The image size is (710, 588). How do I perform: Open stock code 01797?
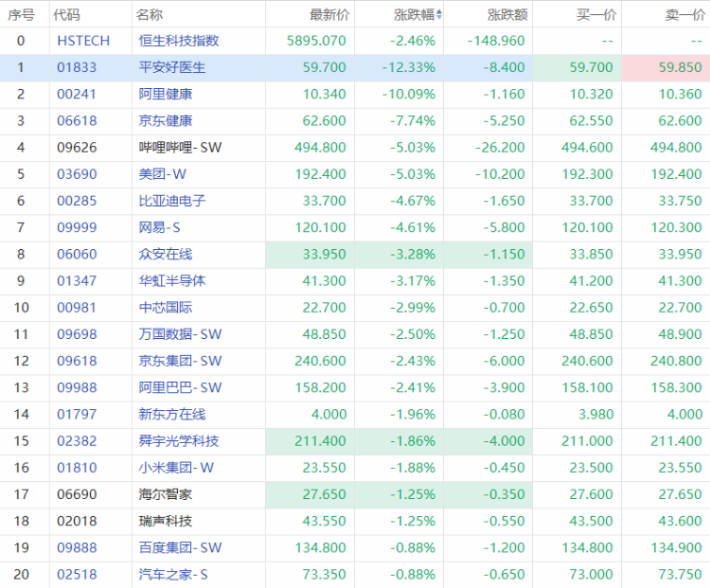(x=77, y=415)
